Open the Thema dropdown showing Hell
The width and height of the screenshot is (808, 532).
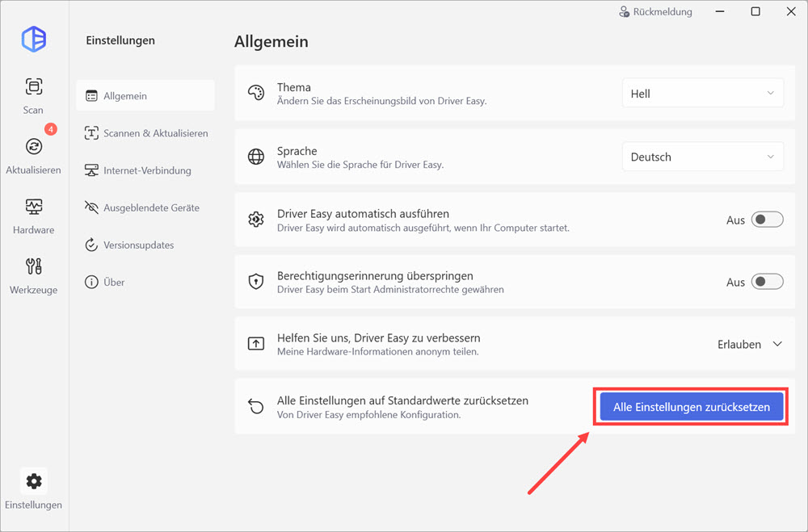tap(703, 93)
